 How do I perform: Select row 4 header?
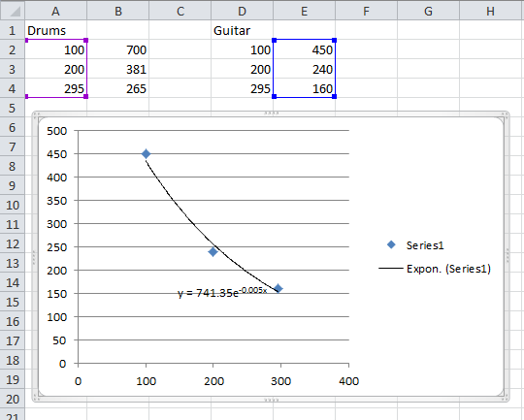tap(13, 88)
